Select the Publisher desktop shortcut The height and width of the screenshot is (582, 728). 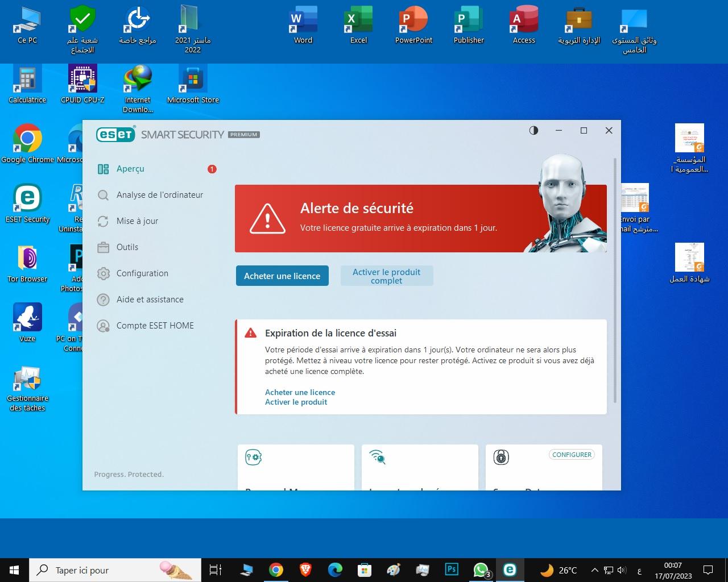[469, 26]
